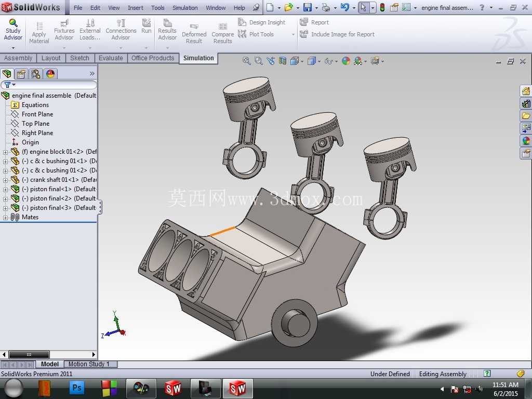Open the ConfigurationManager tab icon

click(x=36, y=74)
